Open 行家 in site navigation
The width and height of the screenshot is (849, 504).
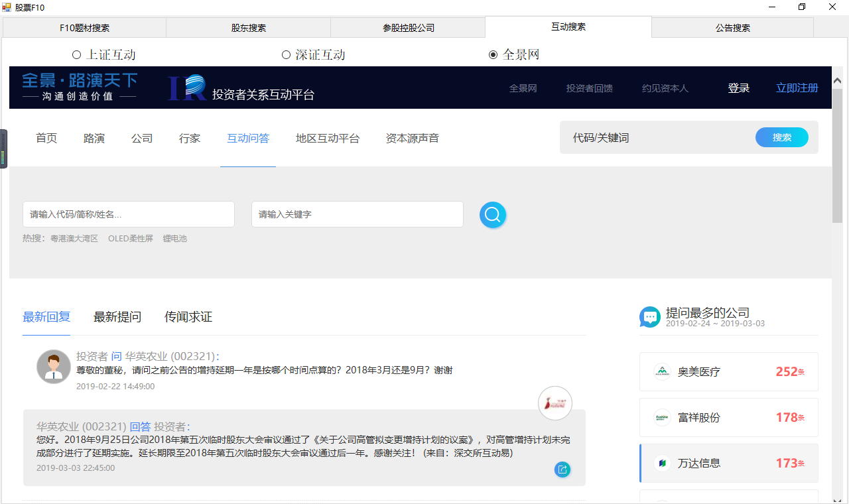190,139
